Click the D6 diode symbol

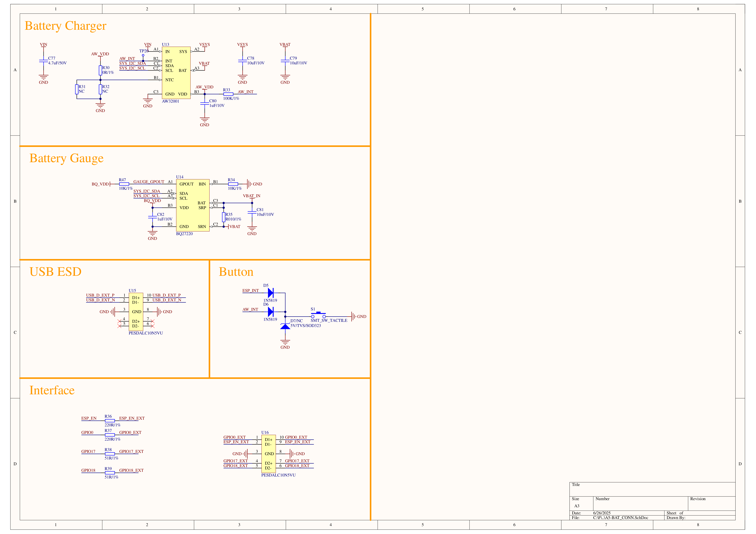click(271, 312)
